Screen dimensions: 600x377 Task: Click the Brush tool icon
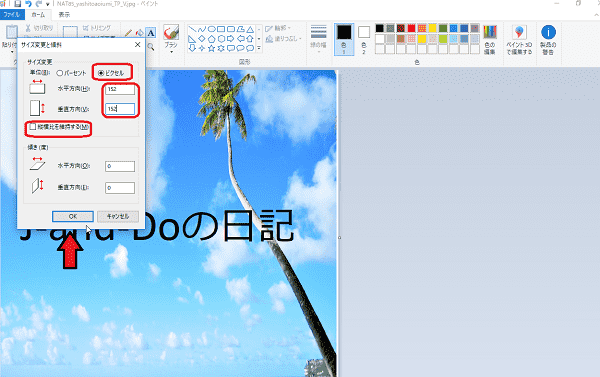171,33
